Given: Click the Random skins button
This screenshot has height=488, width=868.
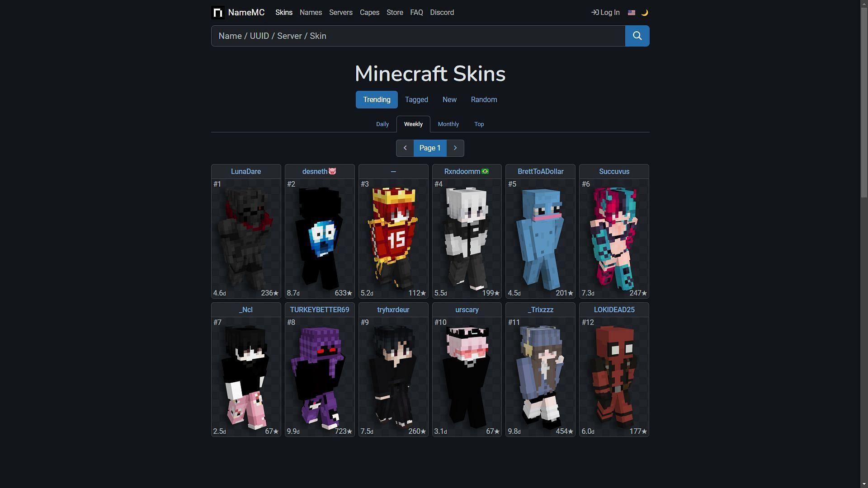Looking at the screenshot, I should click(x=484, y=99).
